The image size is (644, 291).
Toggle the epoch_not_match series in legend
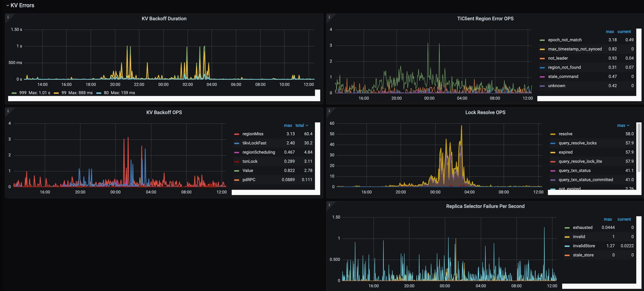coord(565,40)
